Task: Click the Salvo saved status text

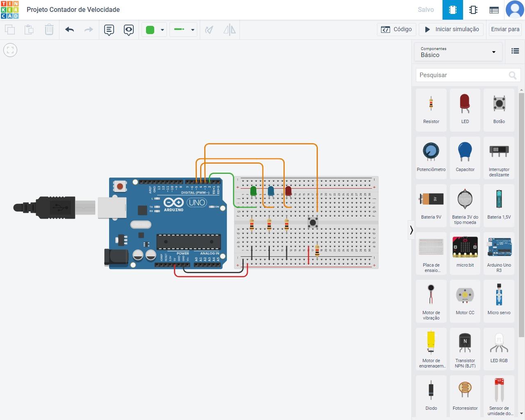Action: 426,9
